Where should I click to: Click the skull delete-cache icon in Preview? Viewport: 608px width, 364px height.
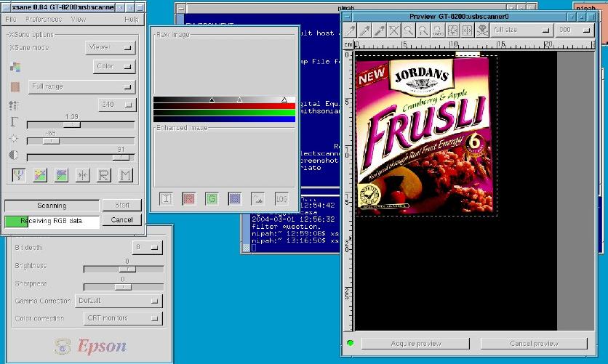[x=481, y=31]
